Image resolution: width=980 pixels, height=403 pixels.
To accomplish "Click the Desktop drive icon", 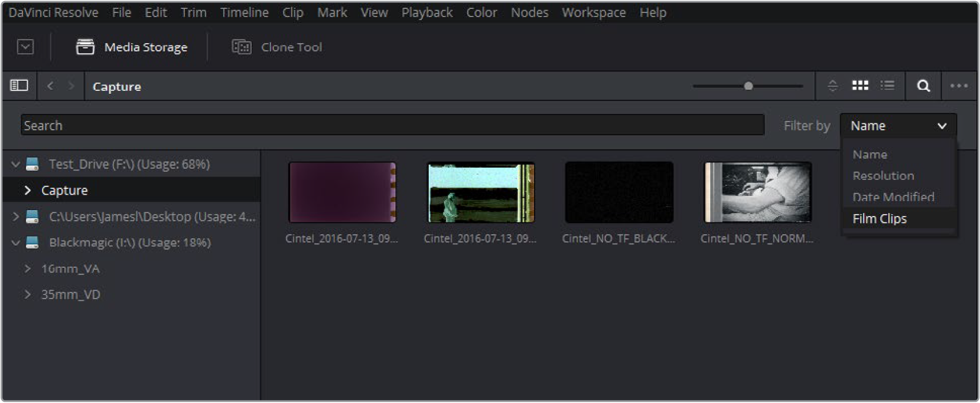I will pos(32,217).
